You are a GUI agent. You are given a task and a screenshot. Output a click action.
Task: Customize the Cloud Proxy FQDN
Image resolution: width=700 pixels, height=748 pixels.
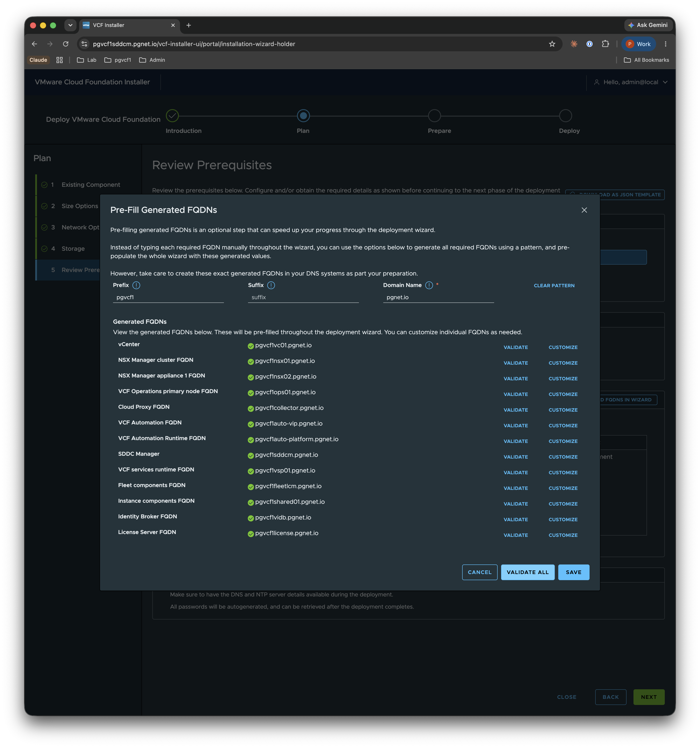[x=563, y=410]
